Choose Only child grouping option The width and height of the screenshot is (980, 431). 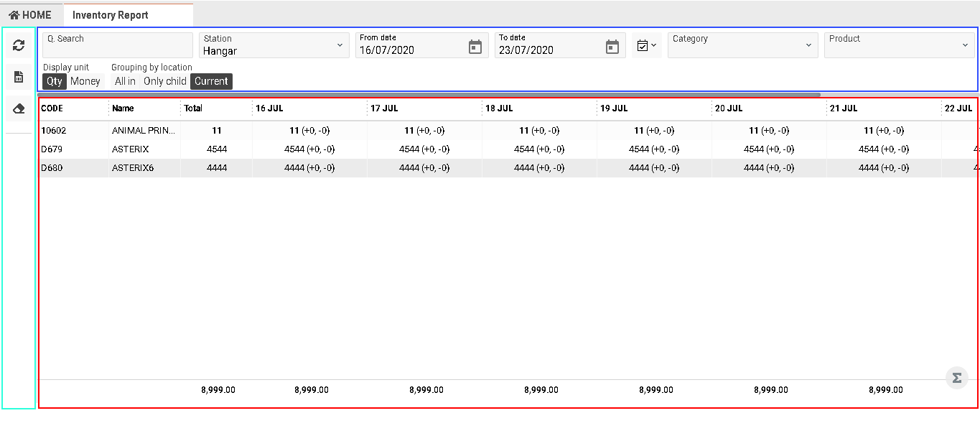pos(164,81)
